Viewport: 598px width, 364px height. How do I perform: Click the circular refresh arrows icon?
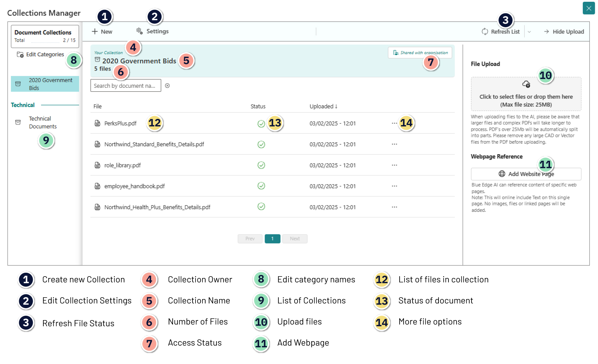[x=485, y=32]
